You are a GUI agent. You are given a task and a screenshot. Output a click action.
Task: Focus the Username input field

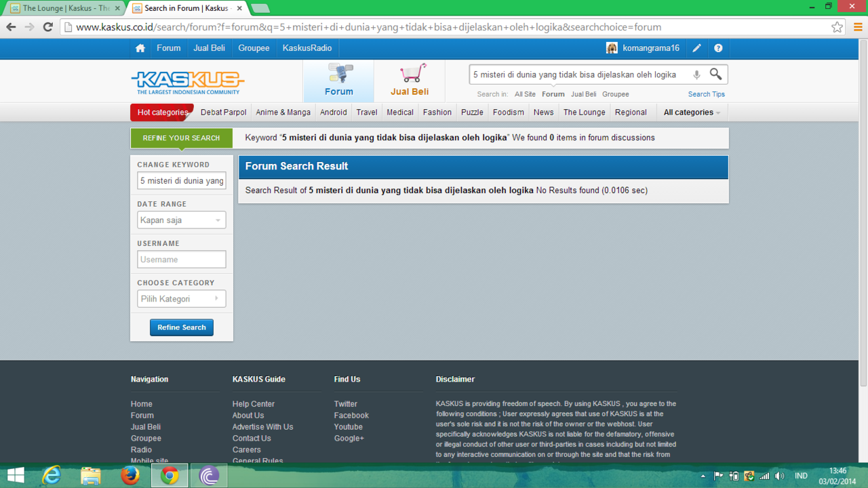pyautogui.click(x=181, y=260)
